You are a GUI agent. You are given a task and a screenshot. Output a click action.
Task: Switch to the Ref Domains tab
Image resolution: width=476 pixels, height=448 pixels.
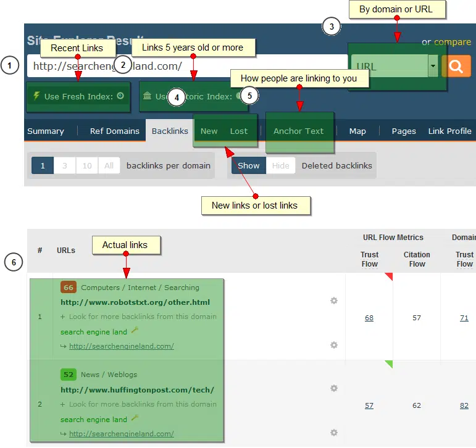pyautogui.click(x=115, y=131)
